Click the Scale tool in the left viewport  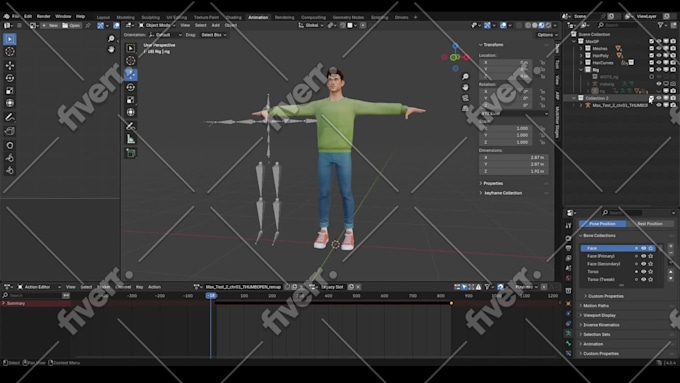point(10,91)
